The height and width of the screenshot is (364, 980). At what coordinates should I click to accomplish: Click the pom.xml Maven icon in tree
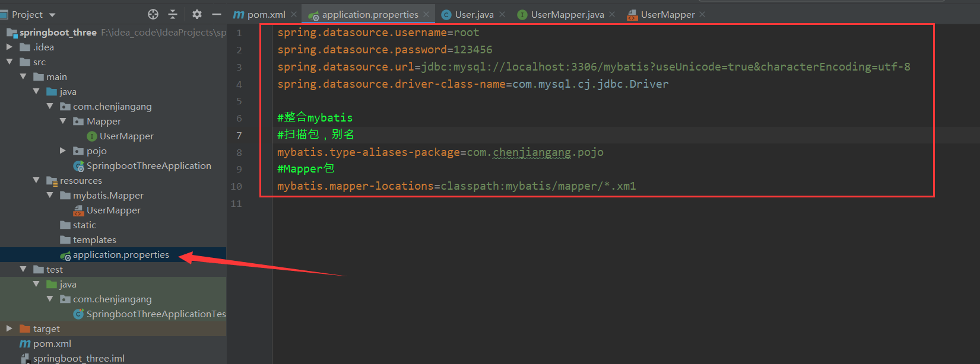click(x=25, y=343)
